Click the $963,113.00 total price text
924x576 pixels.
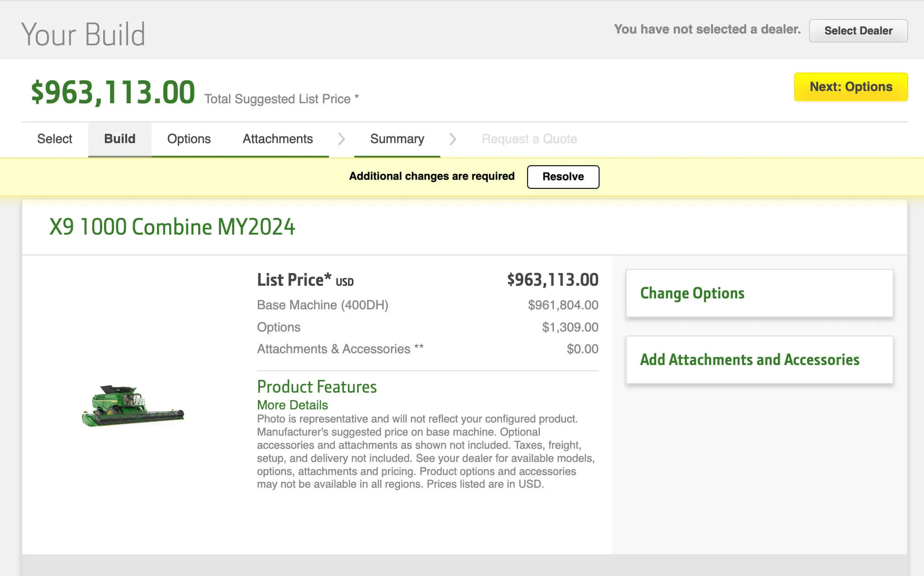(x=113, y=92)
